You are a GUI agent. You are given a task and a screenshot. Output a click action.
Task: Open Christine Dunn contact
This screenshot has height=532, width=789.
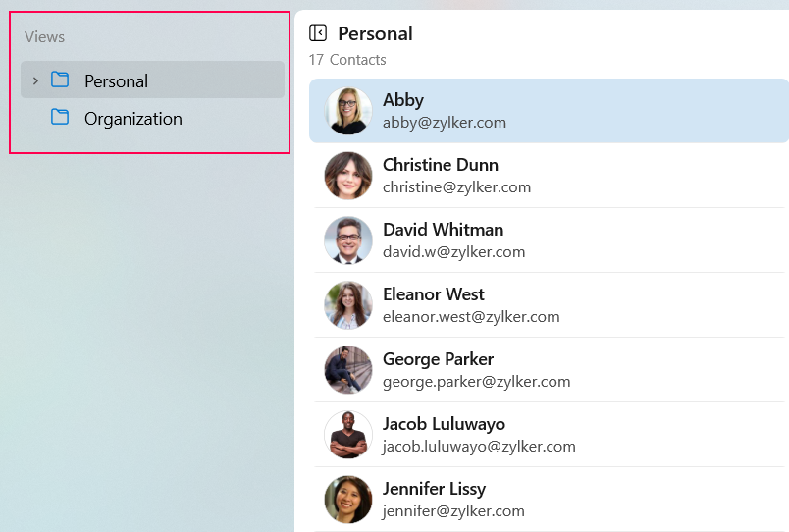tap(549, 176)
